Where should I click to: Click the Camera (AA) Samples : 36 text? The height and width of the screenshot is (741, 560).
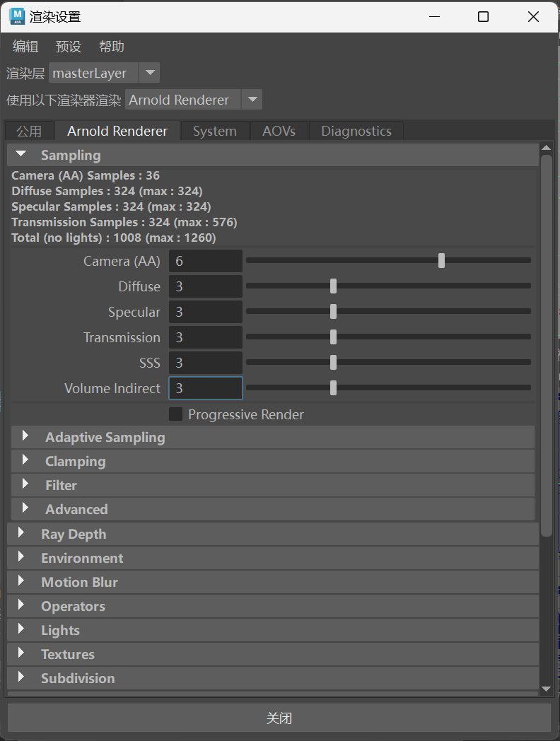86,175
